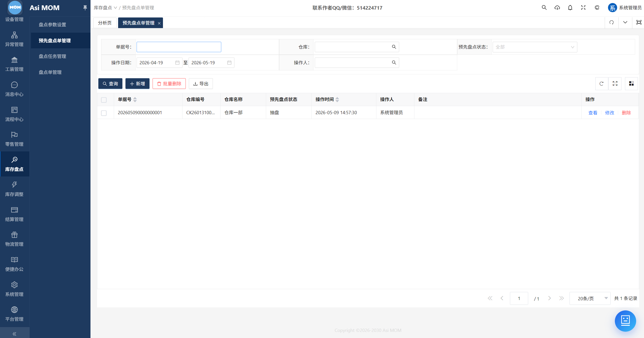Go to next page arrow
644x338 pixels.
pyautogui.click(x=549, y=298)
